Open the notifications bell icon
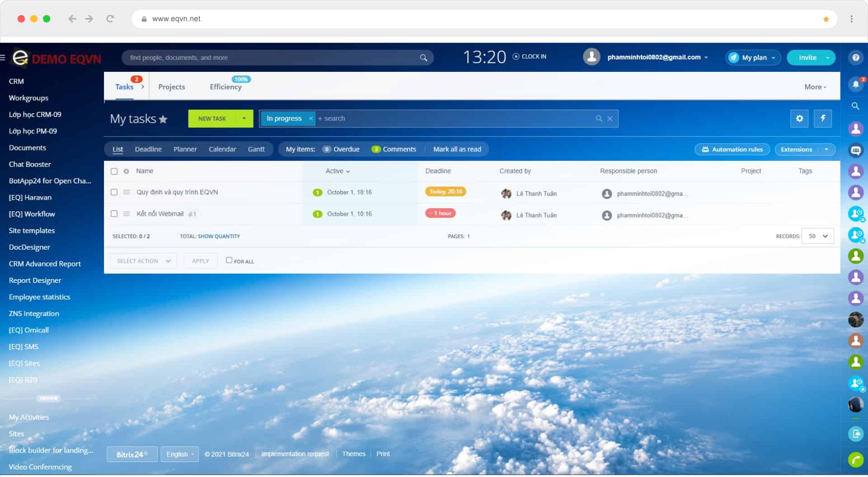This screenshot has width=868, height=477. pyautogui.click(x=855, y=84)
